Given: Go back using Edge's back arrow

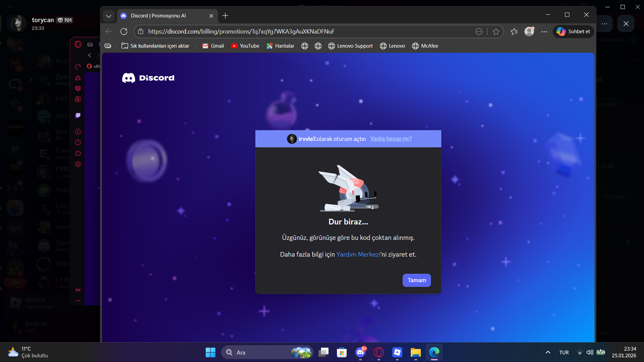Looking at the screenshot, I should pos(108,32).
